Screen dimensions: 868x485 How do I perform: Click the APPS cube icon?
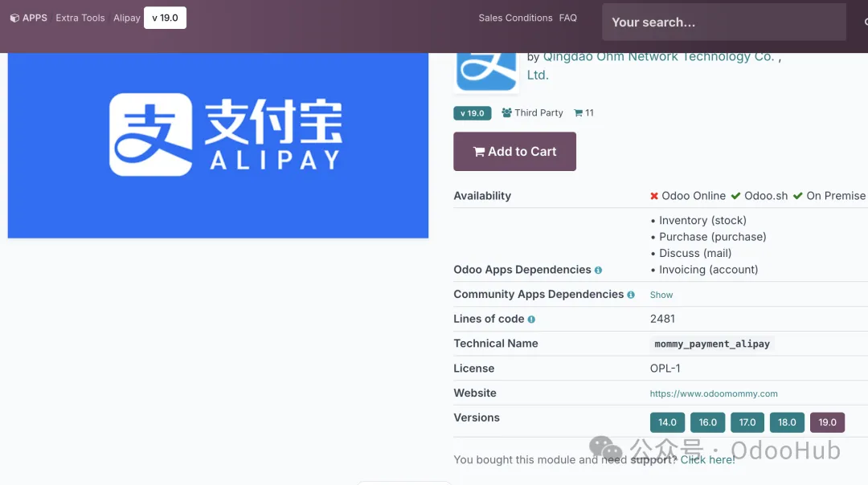pyautogui.click(x=14, y=18)
